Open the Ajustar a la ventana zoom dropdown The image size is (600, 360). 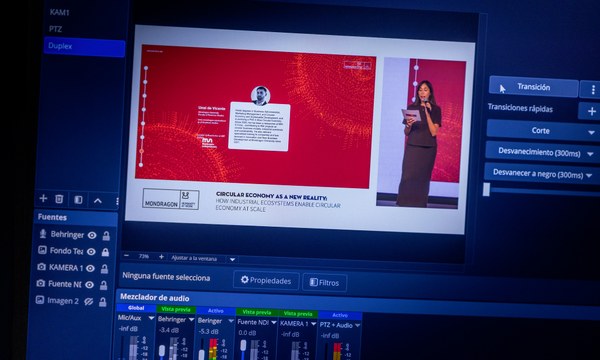point(232,259)
